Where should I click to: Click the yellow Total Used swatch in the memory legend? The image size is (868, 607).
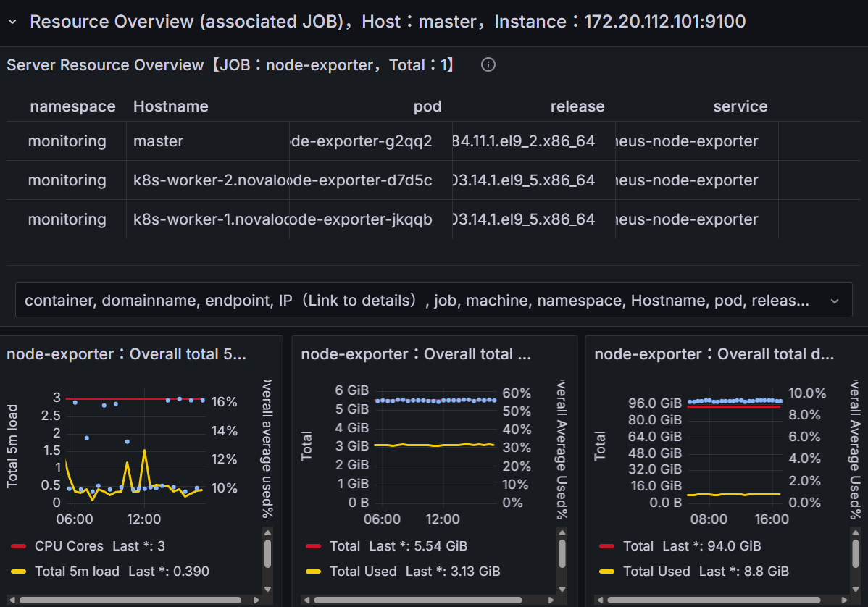pyautogui.click(x=313, y=572)
